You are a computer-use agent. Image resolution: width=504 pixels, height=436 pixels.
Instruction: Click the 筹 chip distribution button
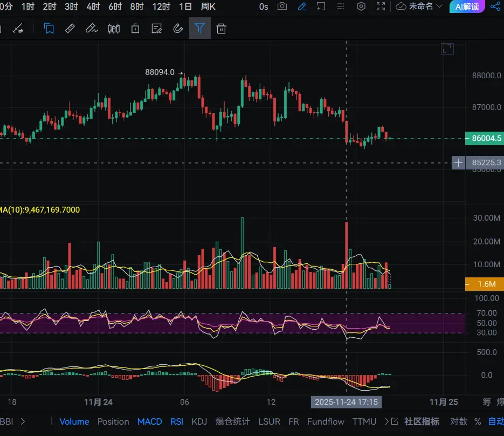pos(487,401)
